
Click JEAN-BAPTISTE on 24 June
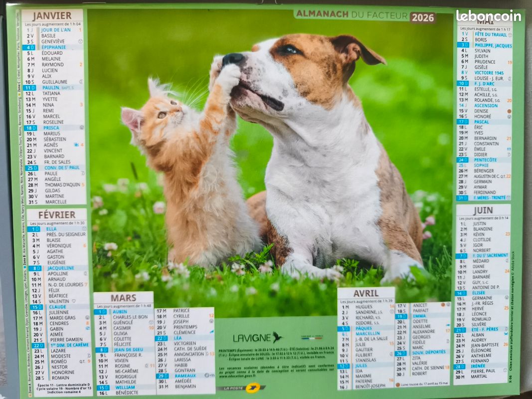click(485, 345)
